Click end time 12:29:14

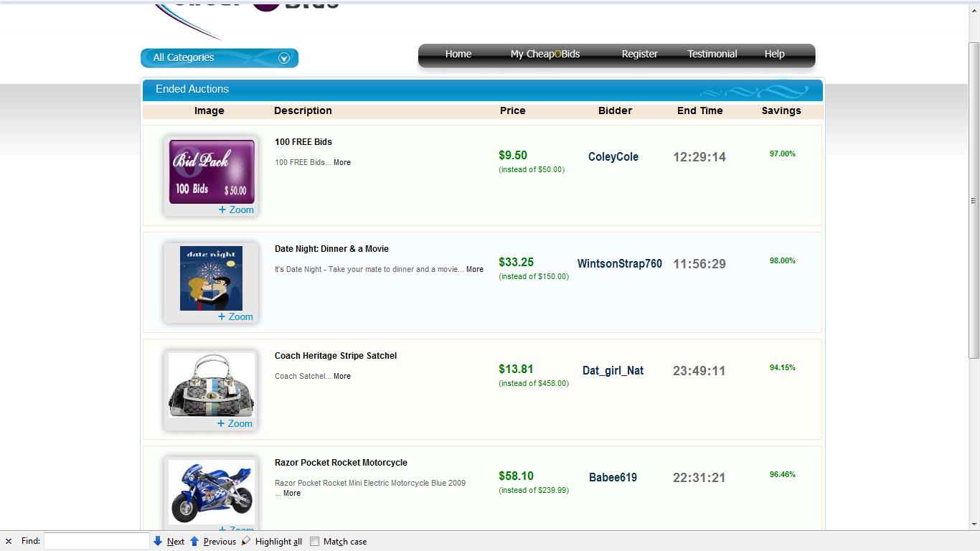pos(699,157)
